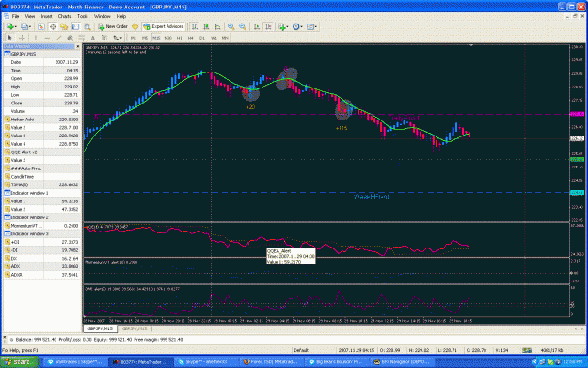Open the Arrows objects dropdown
Viewport: 588px width, 368px height.
pos(118,38)
